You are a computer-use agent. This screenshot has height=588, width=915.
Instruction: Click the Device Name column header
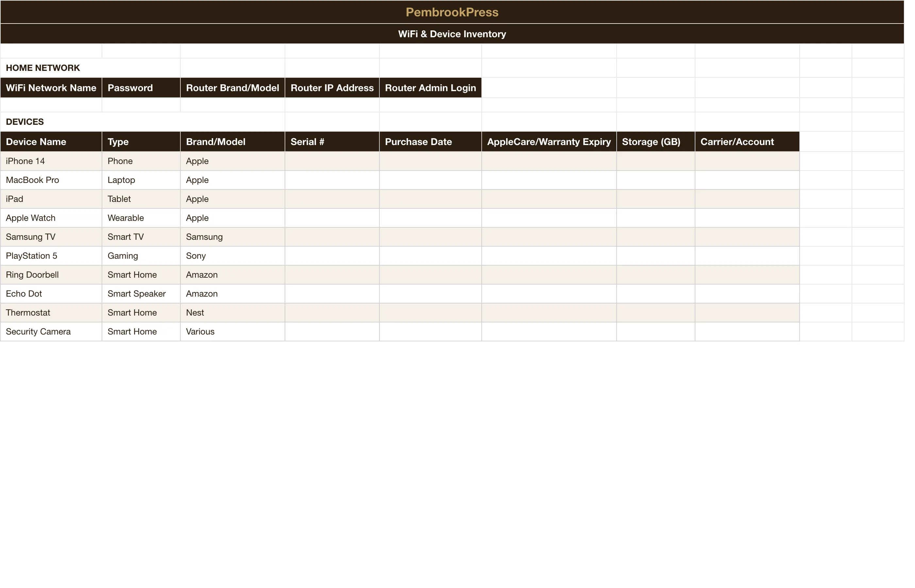coord(51,142)
